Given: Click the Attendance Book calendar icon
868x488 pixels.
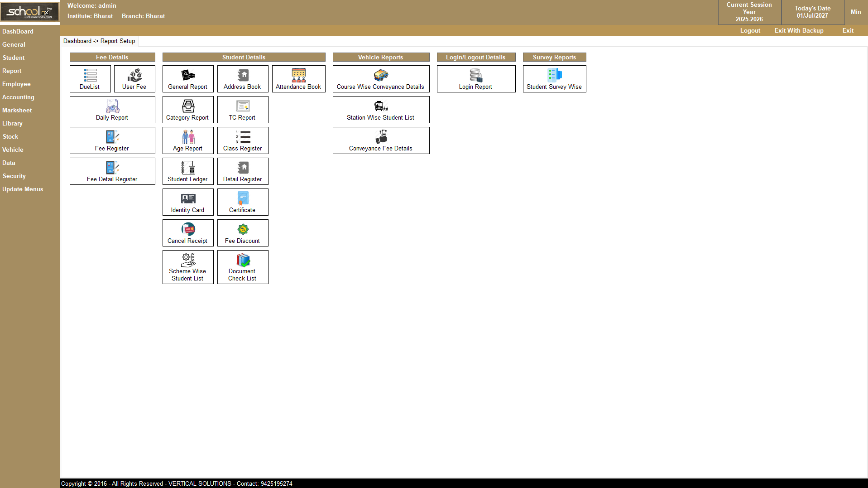Looking at the screenshot, I should tap(299, 75).
